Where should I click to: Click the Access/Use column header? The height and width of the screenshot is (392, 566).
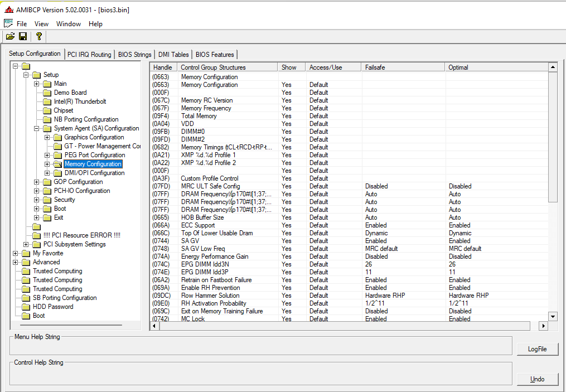click(333, 67)
